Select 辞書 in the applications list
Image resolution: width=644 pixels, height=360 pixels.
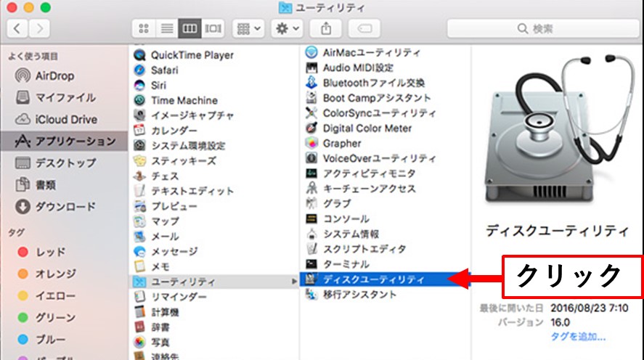click(160, 327)
